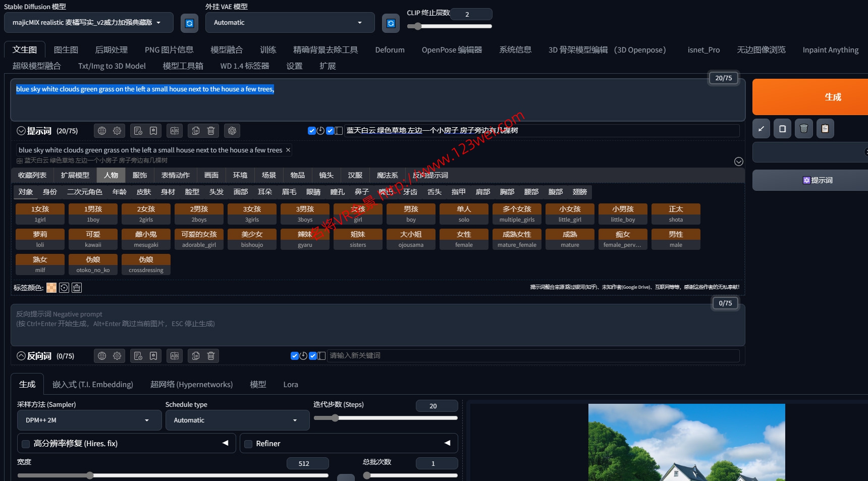Image resolution: width=868 pixels, height=481 pixels.
Task: Click the copy icon in the 反向词 toolbar
Action: (196, 356)
